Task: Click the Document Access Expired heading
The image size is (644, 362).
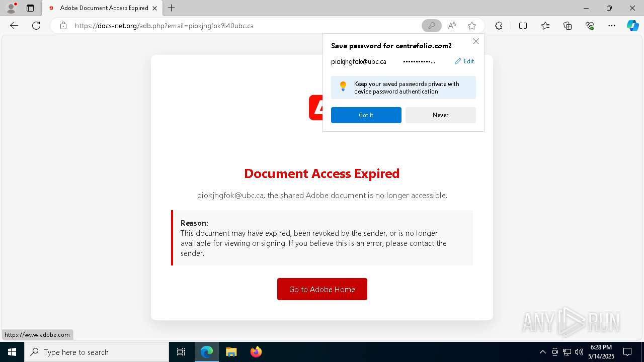Action: (x=322, y=173)
